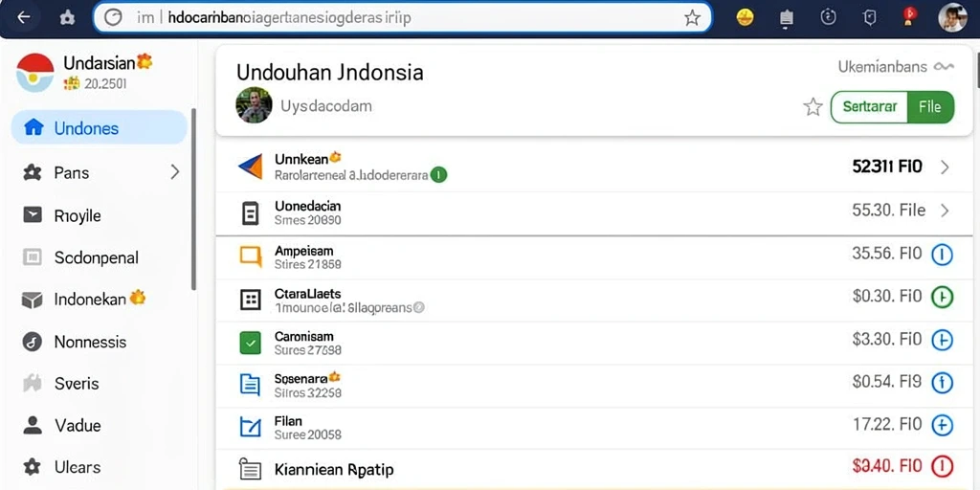
Task: Click the Sertarar button
Action: coord(869,107)
